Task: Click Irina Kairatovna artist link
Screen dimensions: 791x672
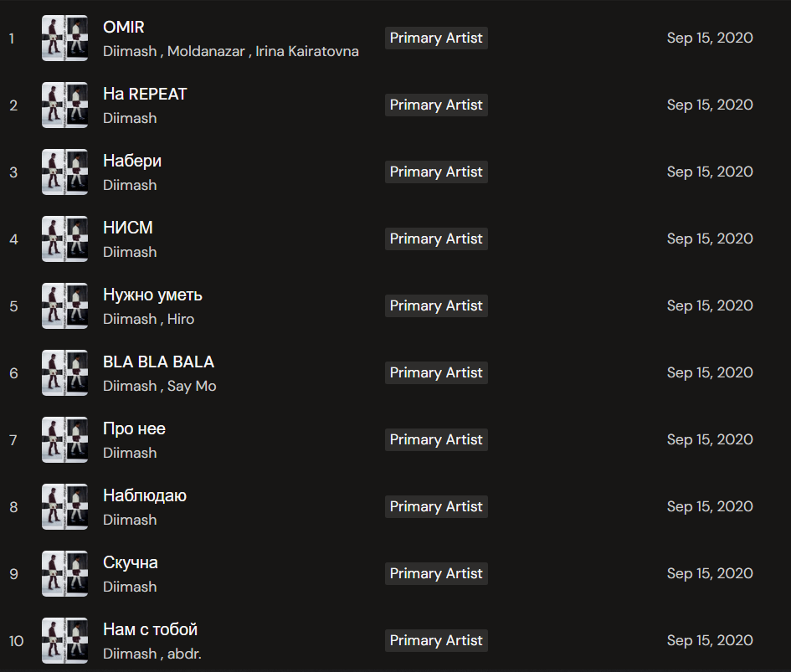Action: [306, 51]
